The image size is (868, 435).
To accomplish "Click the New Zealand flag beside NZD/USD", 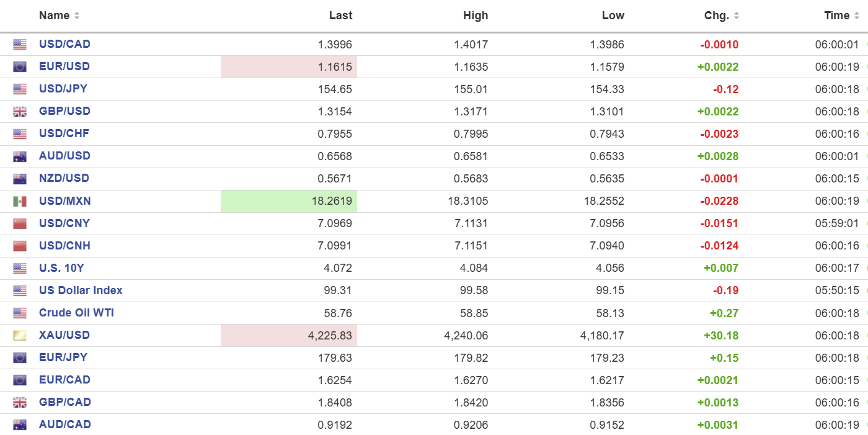I will 20,179.
